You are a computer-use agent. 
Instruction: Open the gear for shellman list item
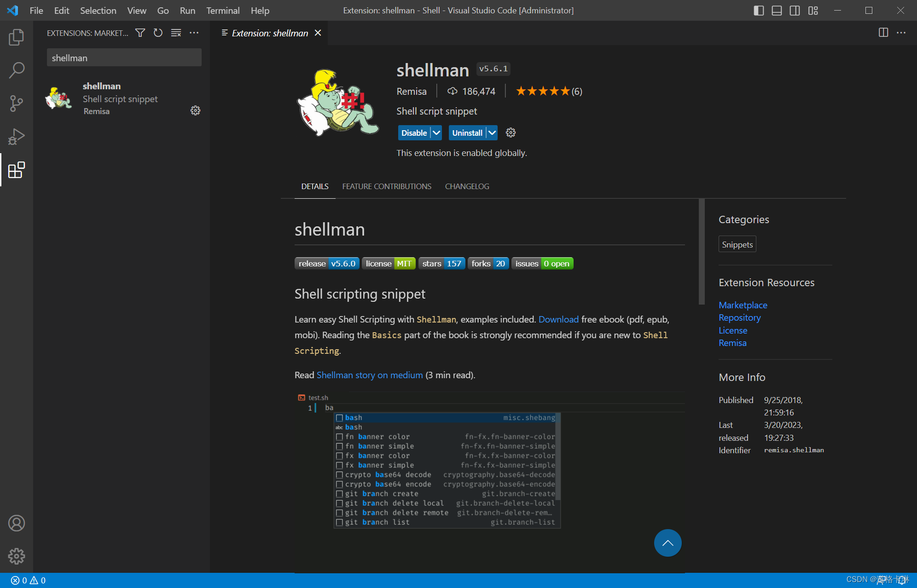195,110
